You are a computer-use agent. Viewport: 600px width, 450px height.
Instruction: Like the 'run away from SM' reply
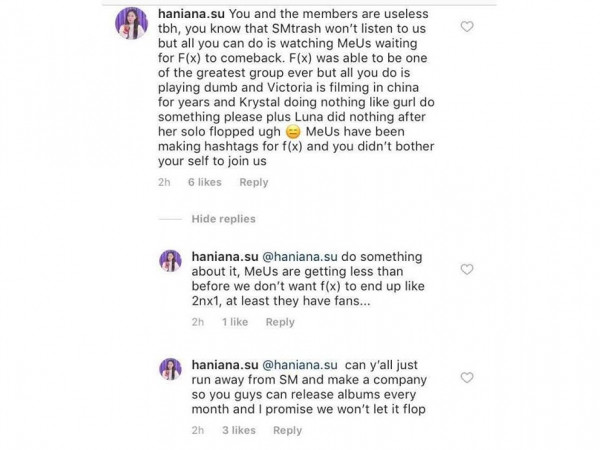[x=466, y=377]
